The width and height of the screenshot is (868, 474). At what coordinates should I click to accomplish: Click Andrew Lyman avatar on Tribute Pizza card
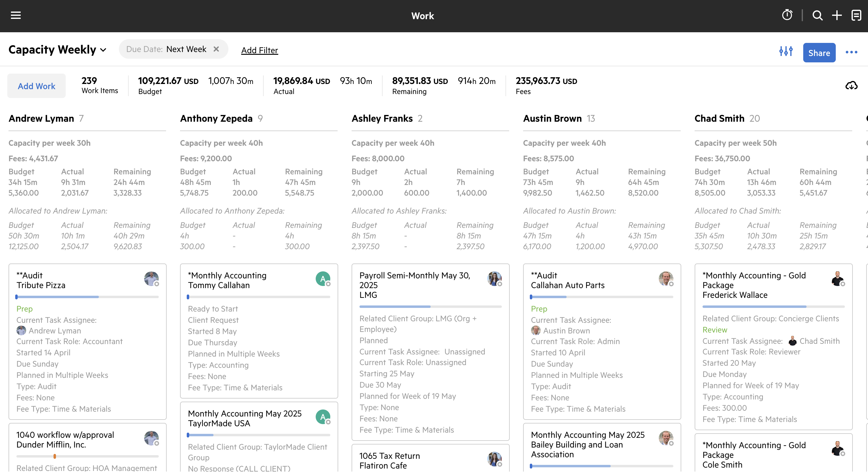pyautogui.click(x=151, y=278)
